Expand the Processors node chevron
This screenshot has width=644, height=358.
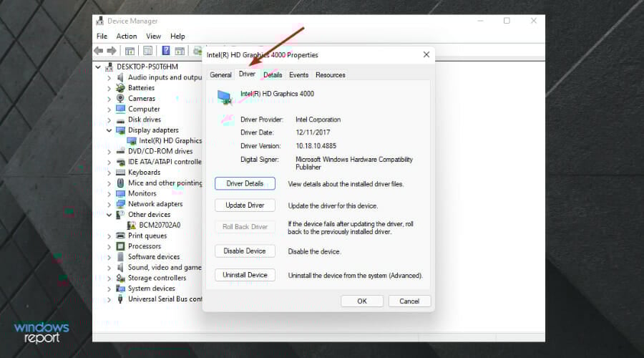pyautogui.click(x=109, y=246)
